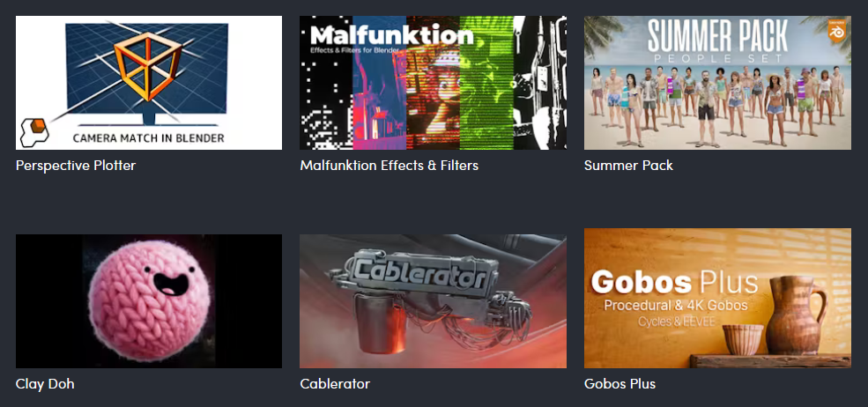Image resolution: width=868 pixels, height=407 pixels.
Task: Click the Malfunktion Effects & Filters title
Action: point(389,165)
